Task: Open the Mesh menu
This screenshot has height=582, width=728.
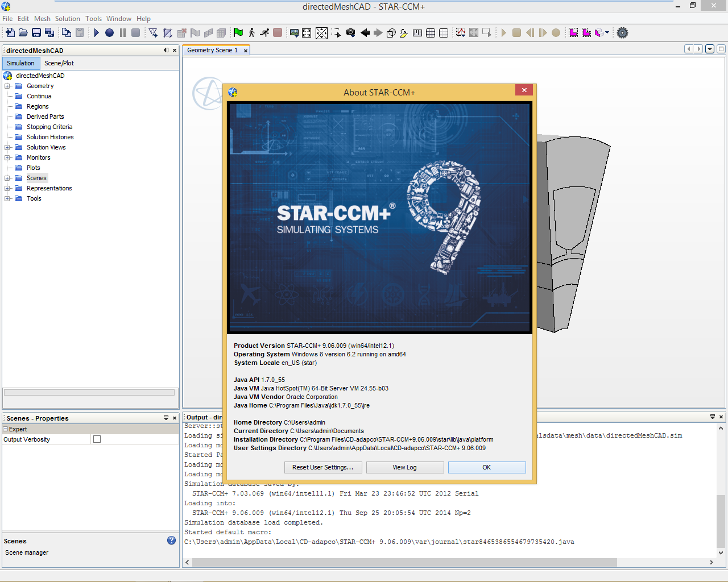Action: (42, 19)
